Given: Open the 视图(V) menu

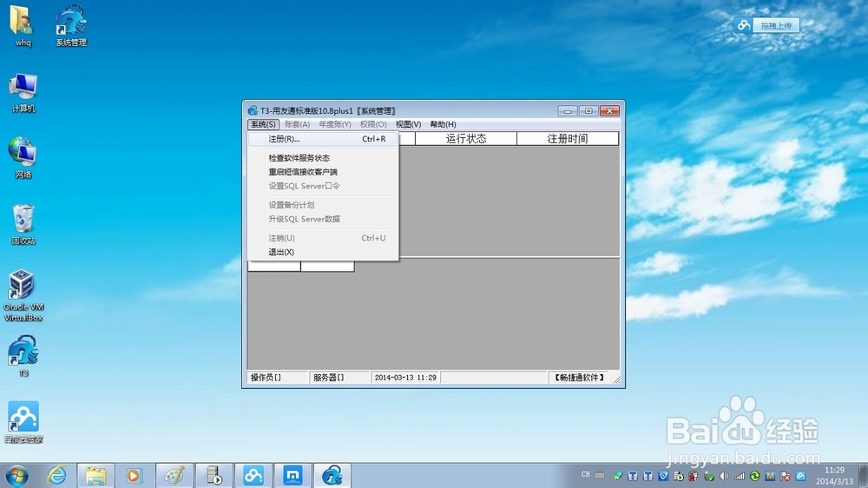Looking at the screenshot, I should pyautogui.click(x=408, y=124).
